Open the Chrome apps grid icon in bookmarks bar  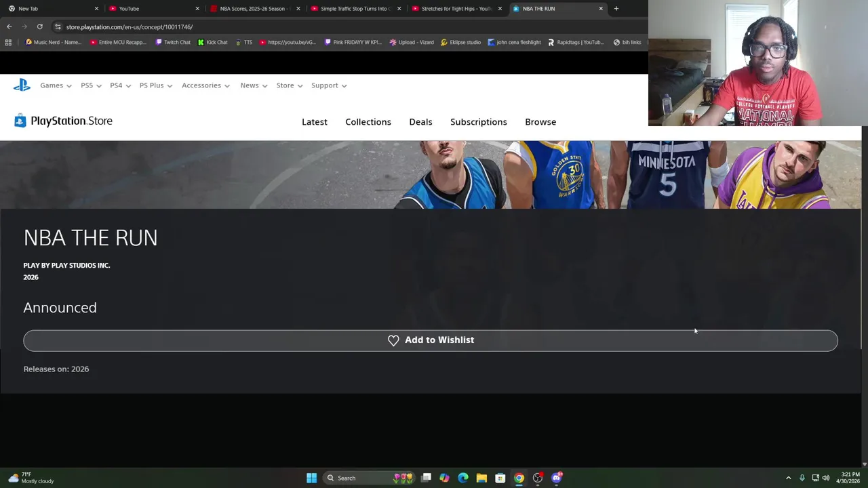[8, 42]
